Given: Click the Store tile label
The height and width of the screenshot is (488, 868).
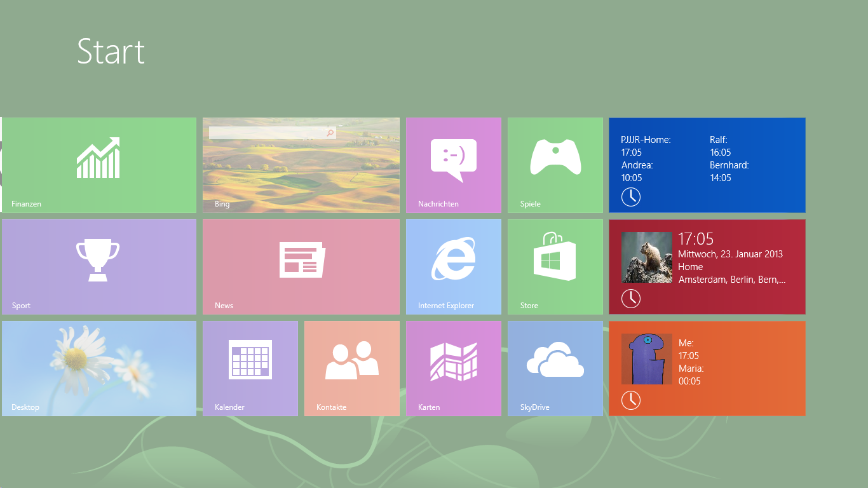Looking at the screenshot, I should point(529,306).
